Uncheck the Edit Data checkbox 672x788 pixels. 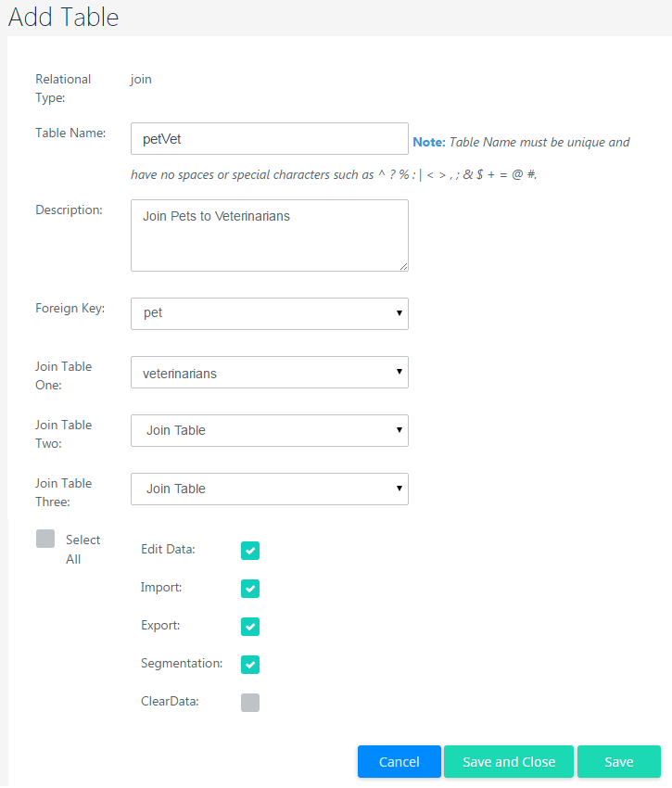[250, 551]
